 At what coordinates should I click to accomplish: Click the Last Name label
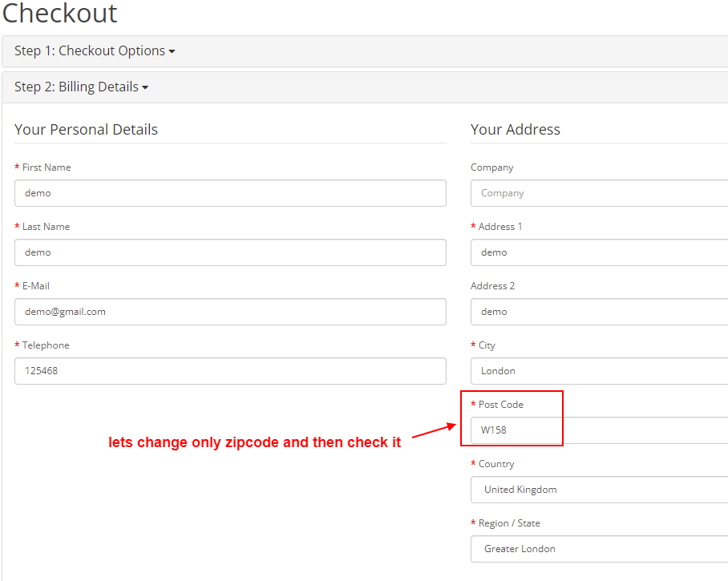tap(46, 227)
